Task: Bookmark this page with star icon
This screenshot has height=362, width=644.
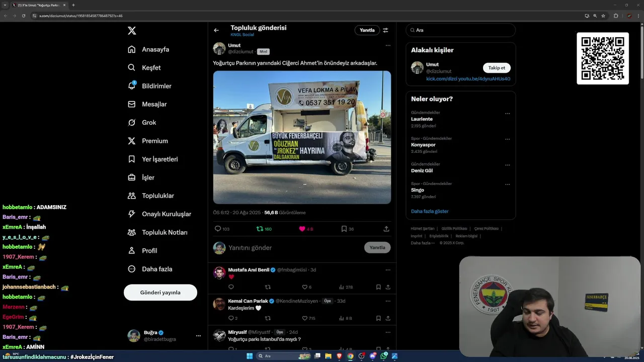Action: [603, 16]
